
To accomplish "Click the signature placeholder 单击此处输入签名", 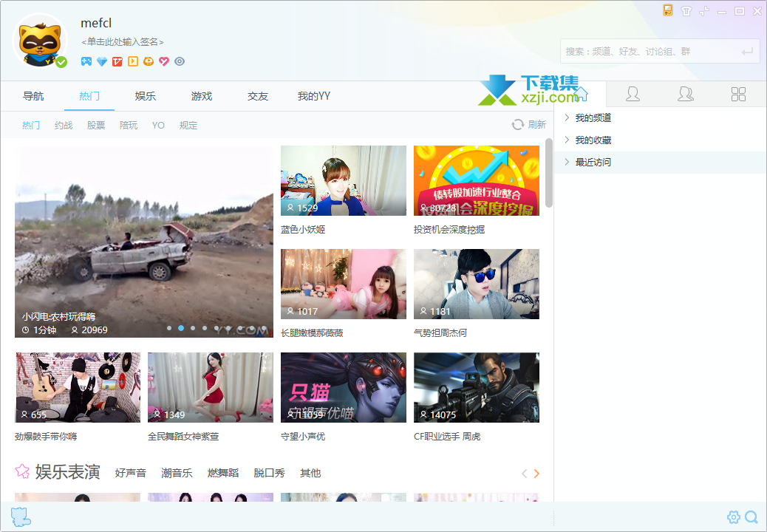I will pyautogui.click(x=122, y=42).
